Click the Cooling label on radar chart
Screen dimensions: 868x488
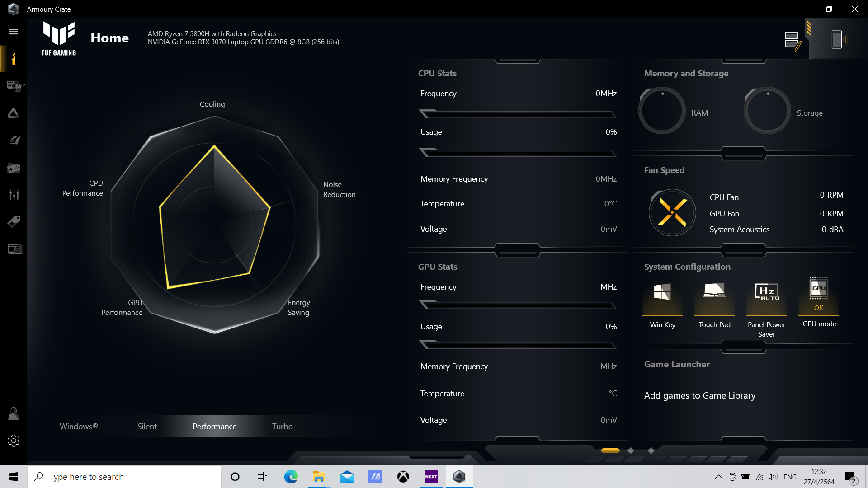click(x=212, y=104)
